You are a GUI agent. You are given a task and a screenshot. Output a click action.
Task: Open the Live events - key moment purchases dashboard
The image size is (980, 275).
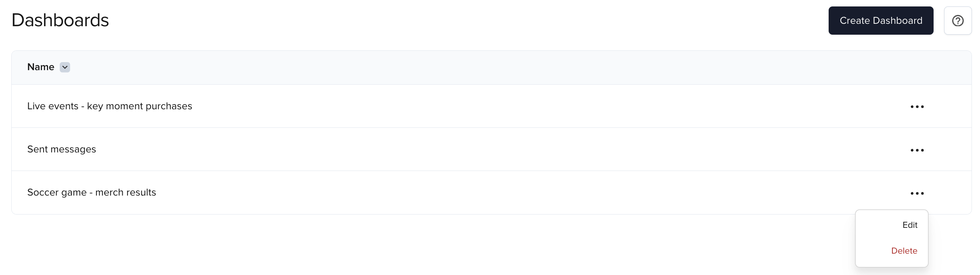click(x=110, y=106)
